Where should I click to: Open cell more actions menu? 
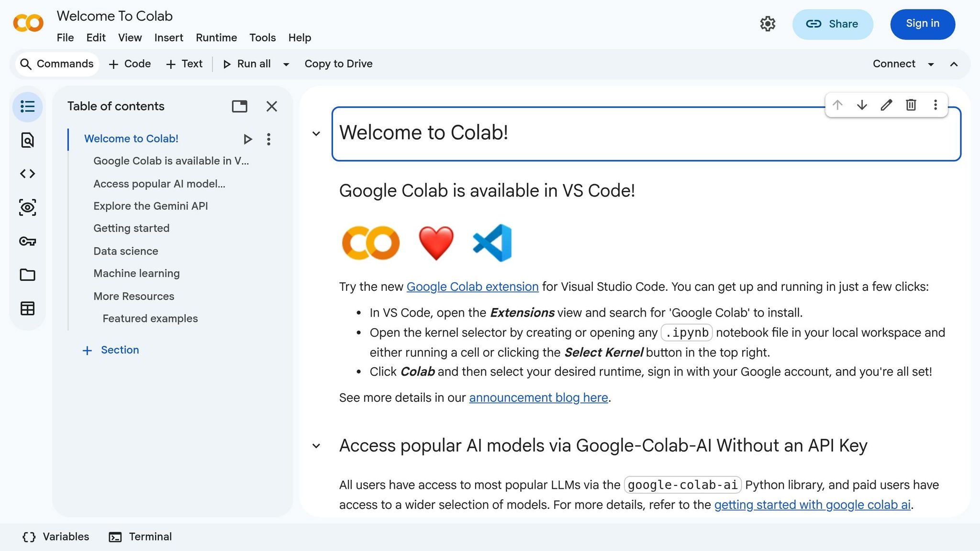coord(935,105)
